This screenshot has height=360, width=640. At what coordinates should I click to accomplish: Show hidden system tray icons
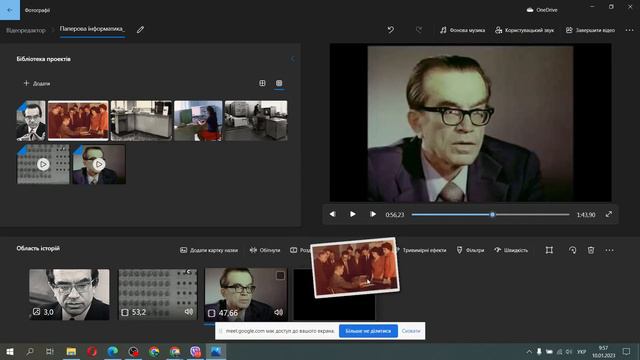[x=529, y=351]
